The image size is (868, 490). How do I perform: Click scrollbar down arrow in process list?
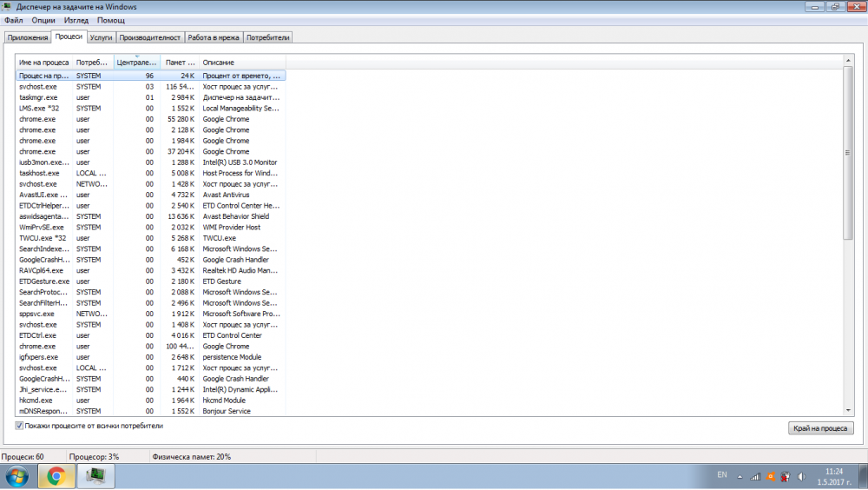(848, 411)
